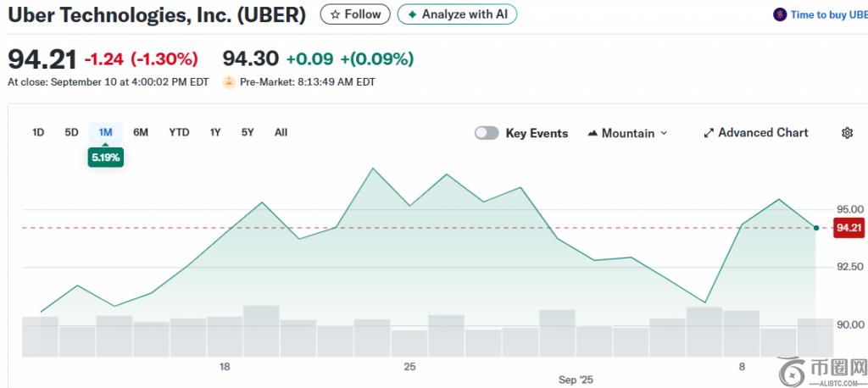The image size is (868, 388).
Task: Click the Pre-Market sun icon
Action: pos(229,82)
